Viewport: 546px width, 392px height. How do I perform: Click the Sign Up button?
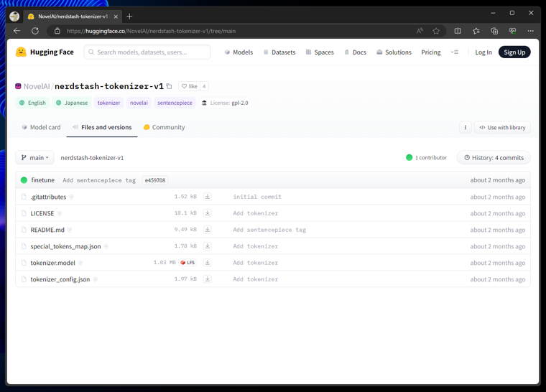(514, 52)
